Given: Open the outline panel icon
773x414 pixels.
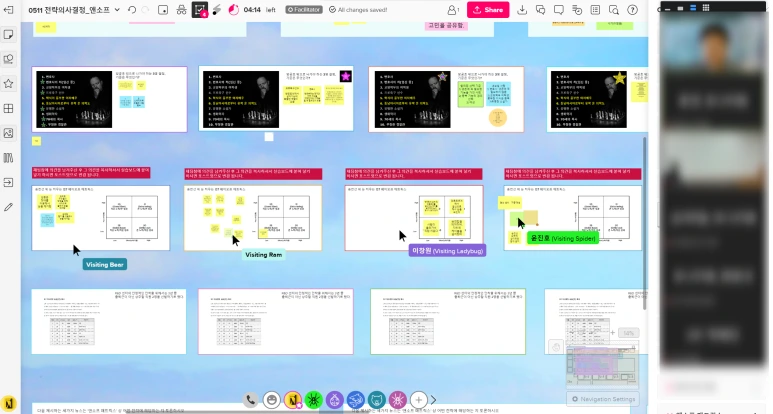Looking at the screenshot, I should [x=163, y=10].
